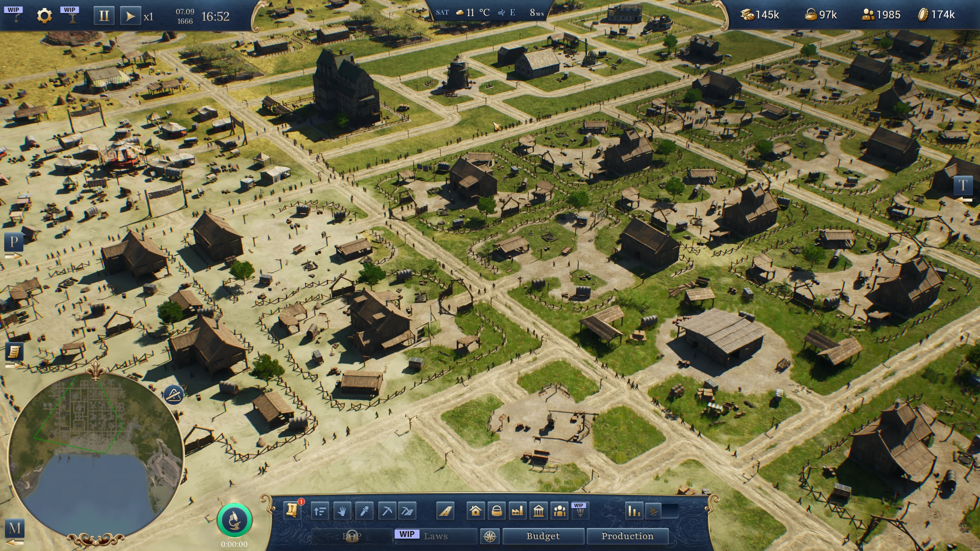This screenshot has width=980, height=551.
Task: Open the statistics bar chart
Action: (x=634, y=511)
